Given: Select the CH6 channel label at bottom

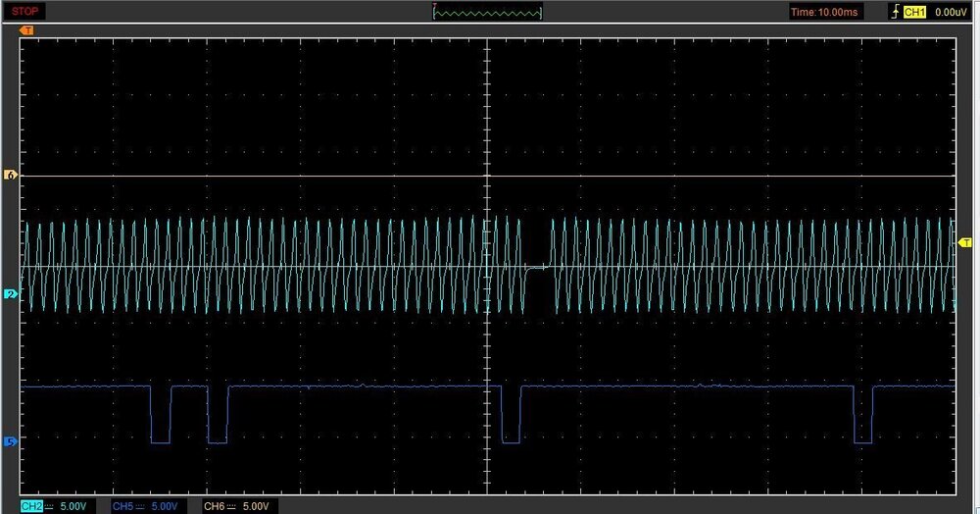Looking at the screenshot, I should (x=215, y=506).
